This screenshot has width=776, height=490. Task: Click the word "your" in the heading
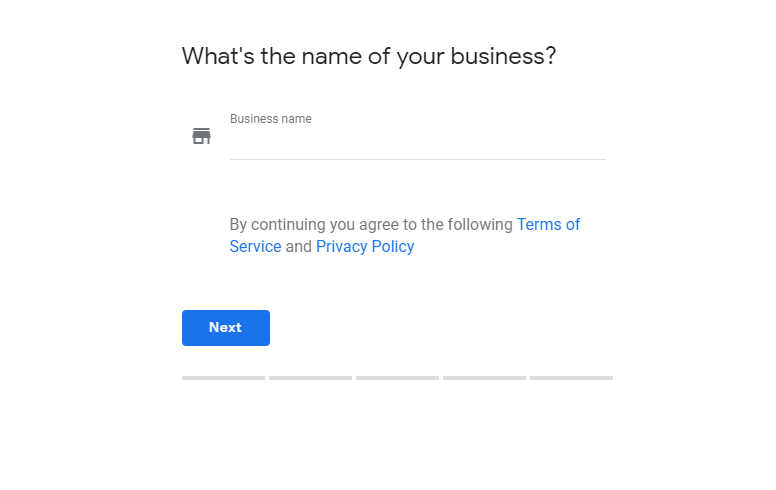[420, 57]
